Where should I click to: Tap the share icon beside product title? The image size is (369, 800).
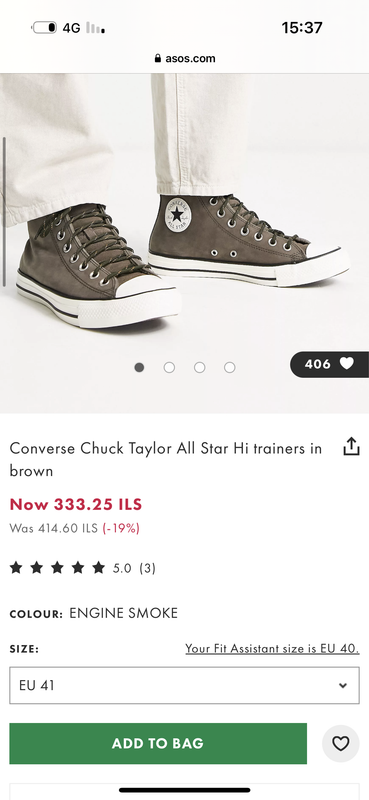351,446
